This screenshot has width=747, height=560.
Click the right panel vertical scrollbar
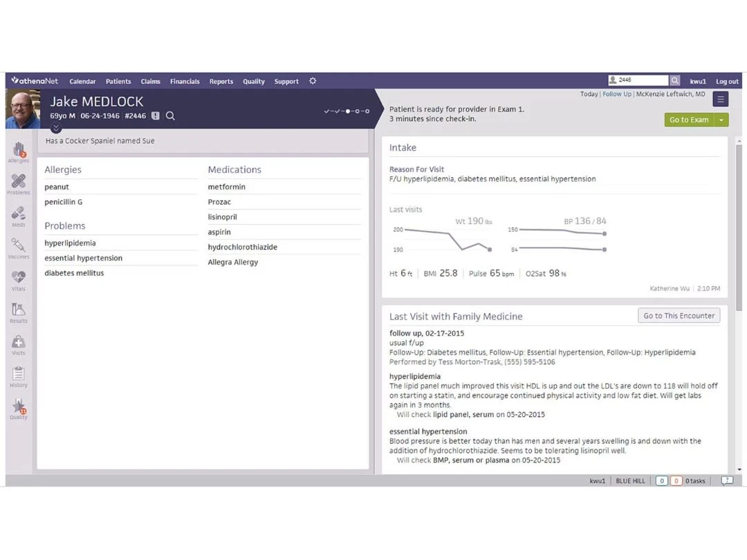click(739, 229)
